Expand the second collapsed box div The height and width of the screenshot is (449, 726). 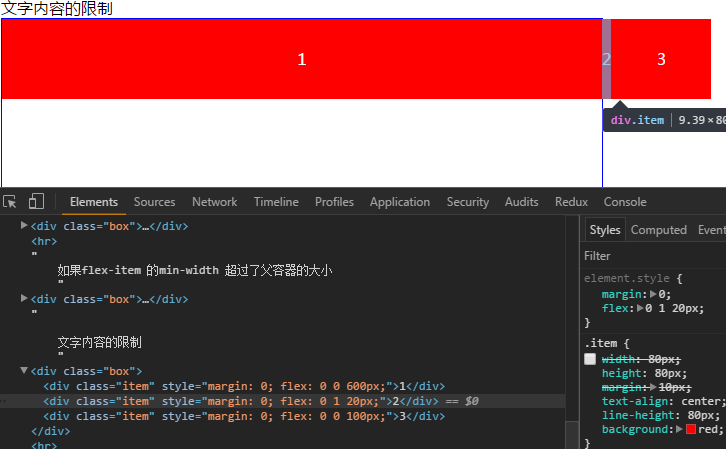24,299
